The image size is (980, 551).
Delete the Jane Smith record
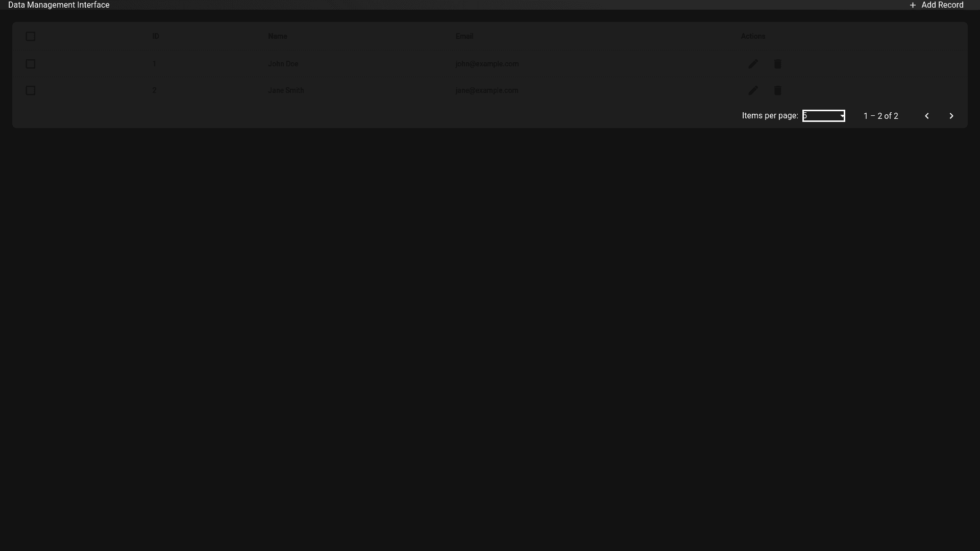(x=777, y=90)
